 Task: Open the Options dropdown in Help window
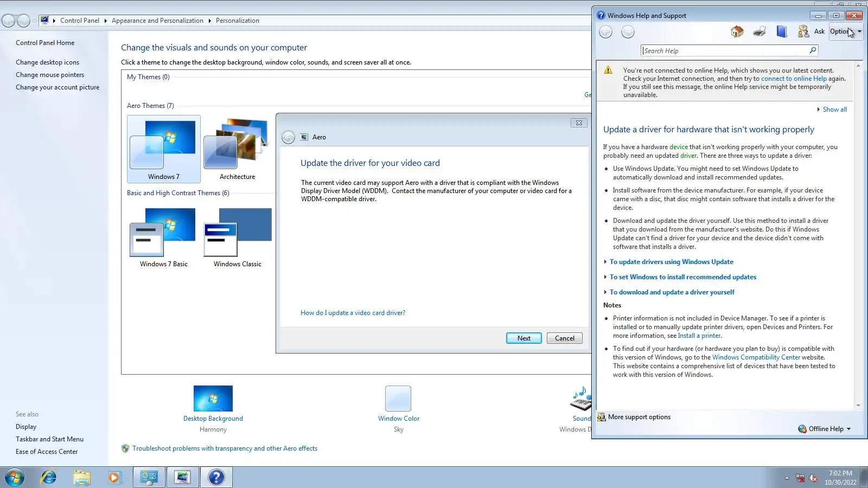point(845,31)
